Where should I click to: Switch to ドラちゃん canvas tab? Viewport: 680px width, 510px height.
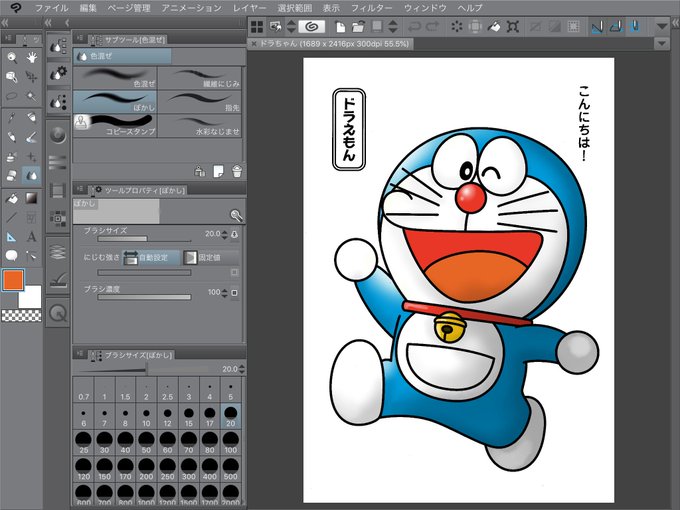(330, 43)
